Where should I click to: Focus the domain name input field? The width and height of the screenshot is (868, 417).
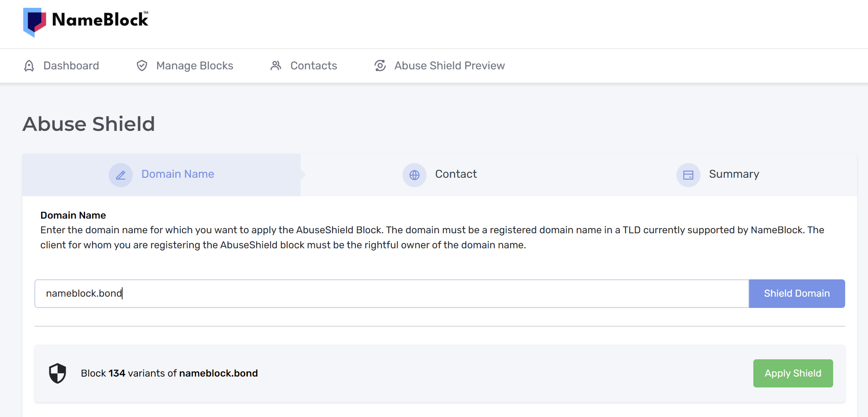(x=392, y=294)
